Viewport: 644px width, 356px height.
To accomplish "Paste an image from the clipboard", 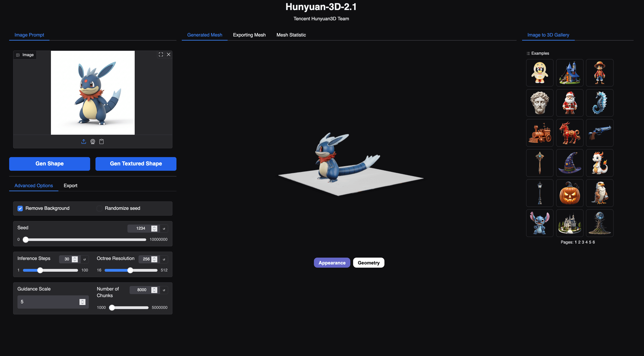I will coord(101,141).
